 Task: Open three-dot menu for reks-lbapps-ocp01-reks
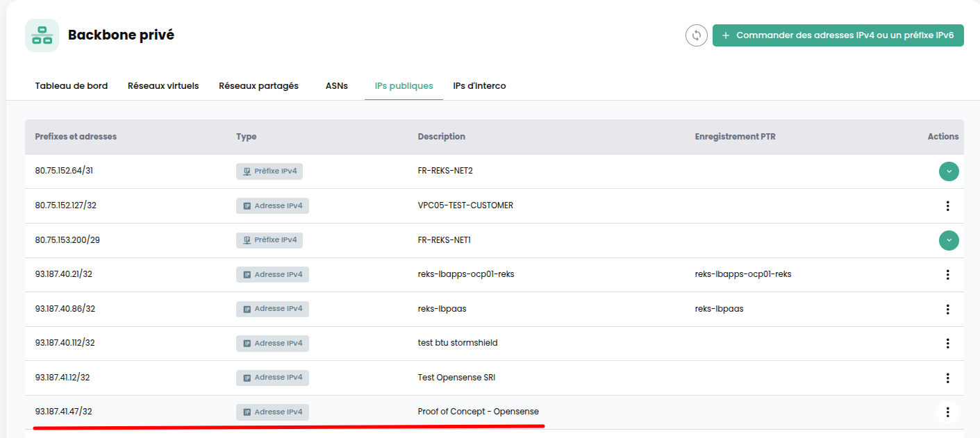tap(948, 275)
